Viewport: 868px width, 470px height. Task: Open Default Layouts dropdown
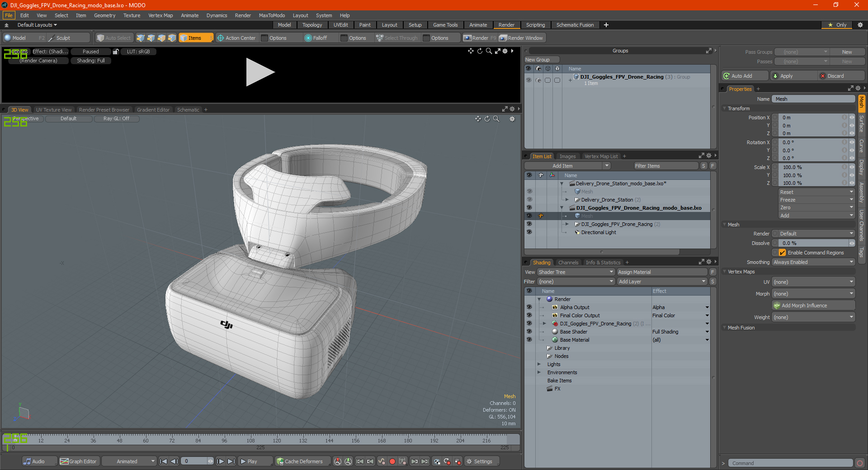(37, 25)
